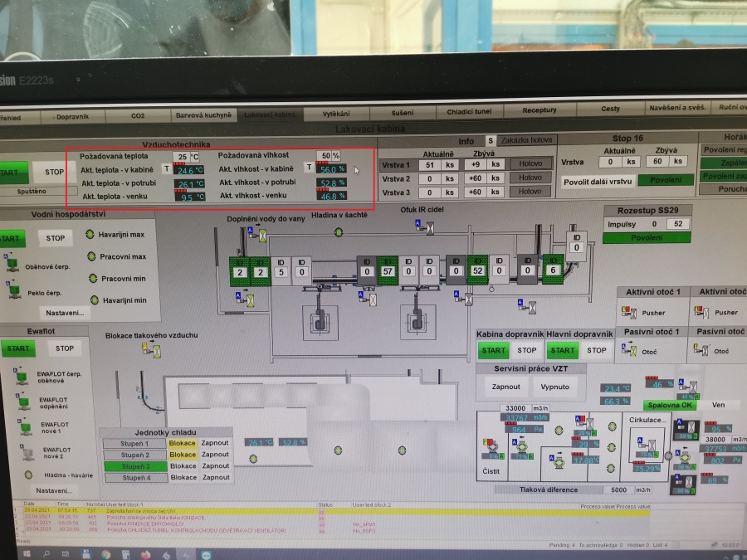Open Windows taskbar search
Screen dimensions: 747x560
click(46, 554)
